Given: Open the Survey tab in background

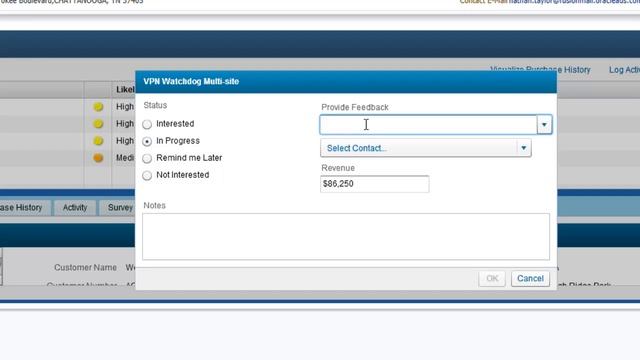Looking at the screenshot, I should [x=118, y=207].
